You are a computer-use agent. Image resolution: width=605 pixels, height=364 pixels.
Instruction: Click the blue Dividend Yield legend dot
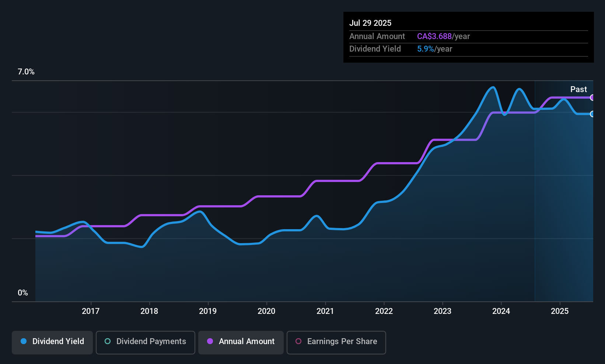pos(24,342)
